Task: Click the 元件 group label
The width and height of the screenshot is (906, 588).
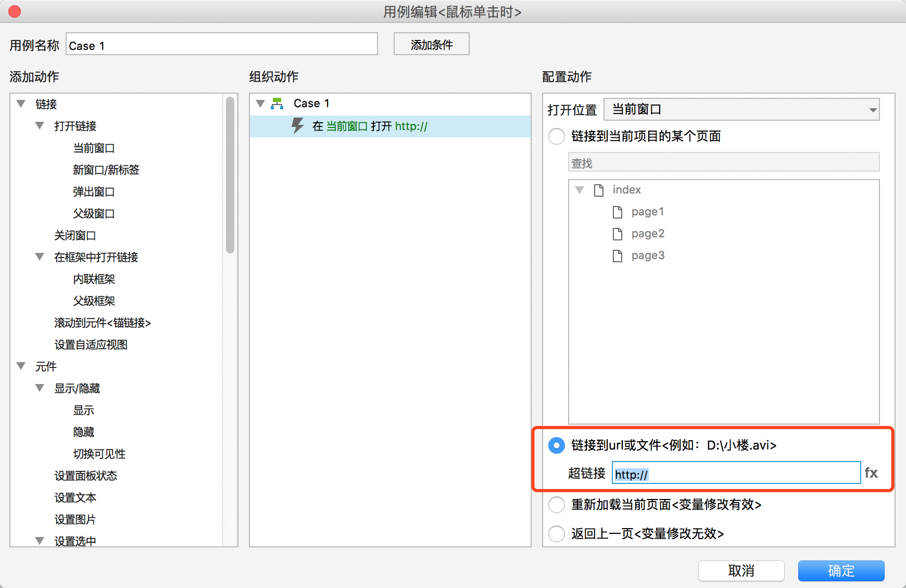Action: tap(46, 366)
